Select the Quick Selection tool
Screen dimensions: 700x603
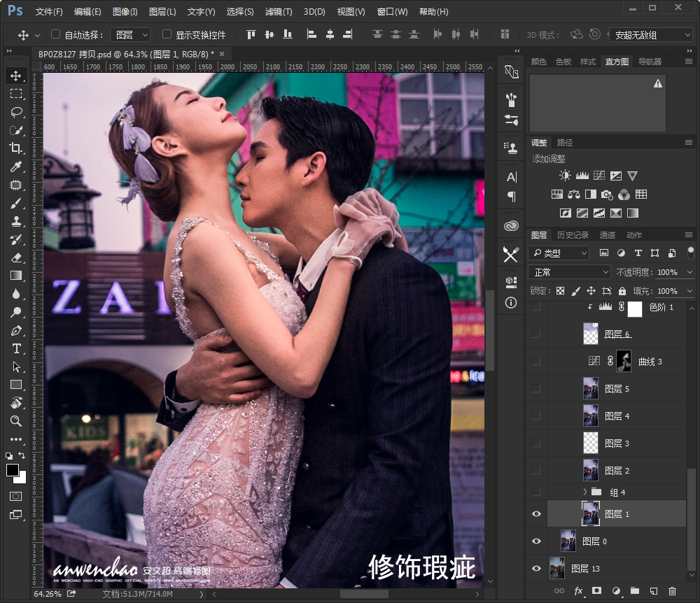16,130
